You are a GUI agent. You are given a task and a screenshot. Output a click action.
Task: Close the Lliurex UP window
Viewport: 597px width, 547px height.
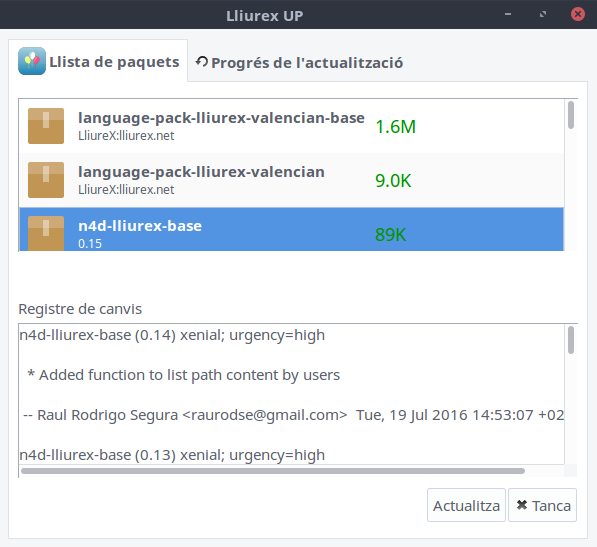pos(578,14)
